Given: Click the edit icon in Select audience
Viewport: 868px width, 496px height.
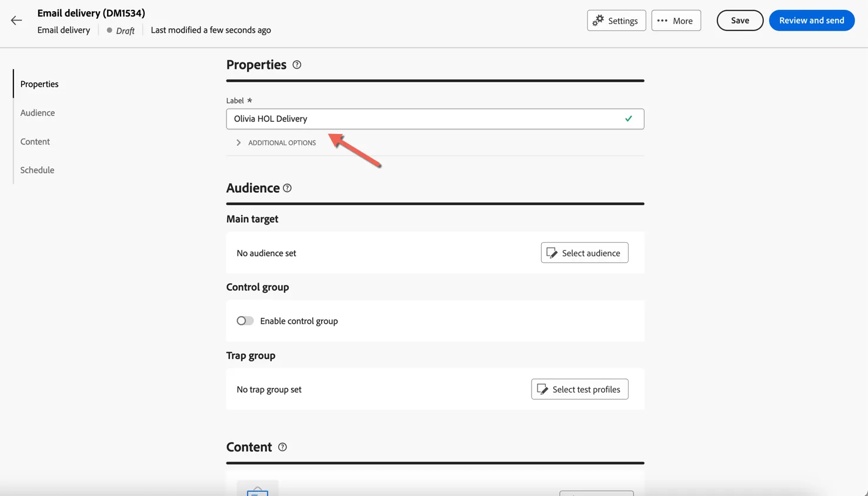Looking at the screenshot, I should tap(552, 253).
